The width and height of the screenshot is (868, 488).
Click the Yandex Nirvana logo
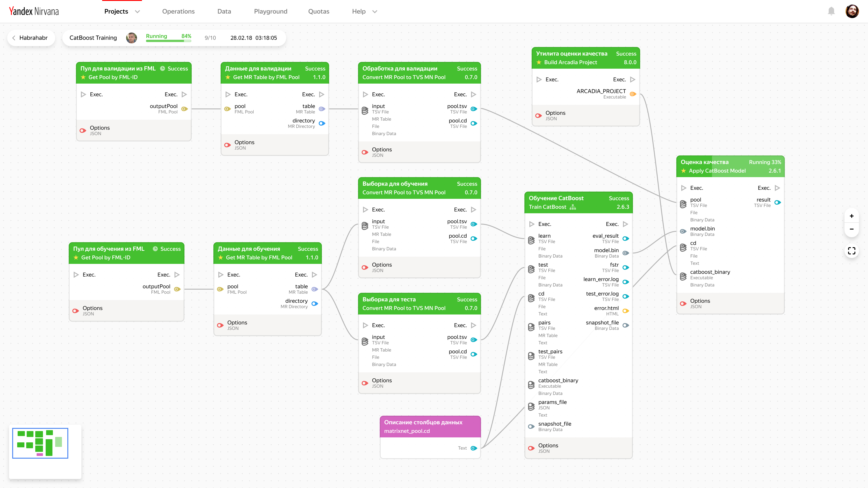(34, 11)
